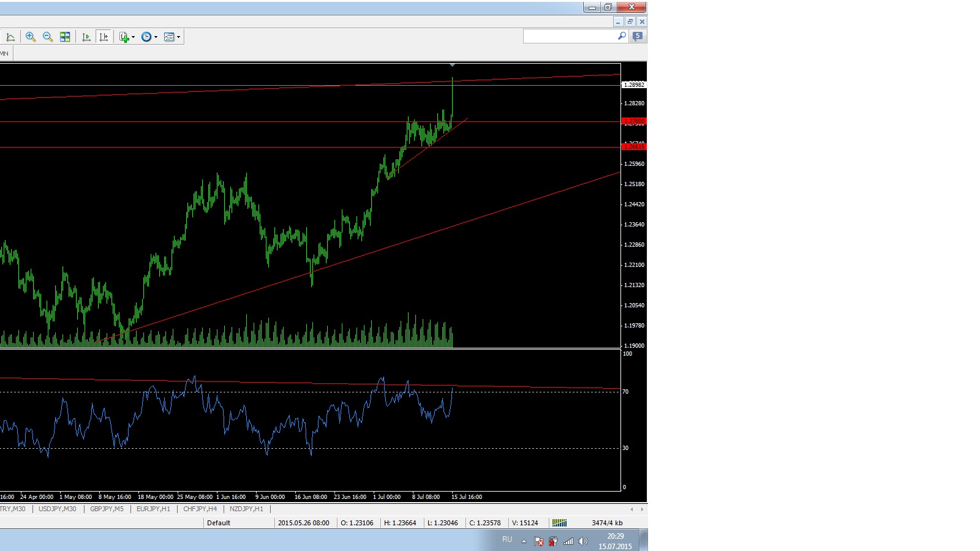Zoom out of the chart
Screen dimensions: 980x551
(x=48, y=37)
